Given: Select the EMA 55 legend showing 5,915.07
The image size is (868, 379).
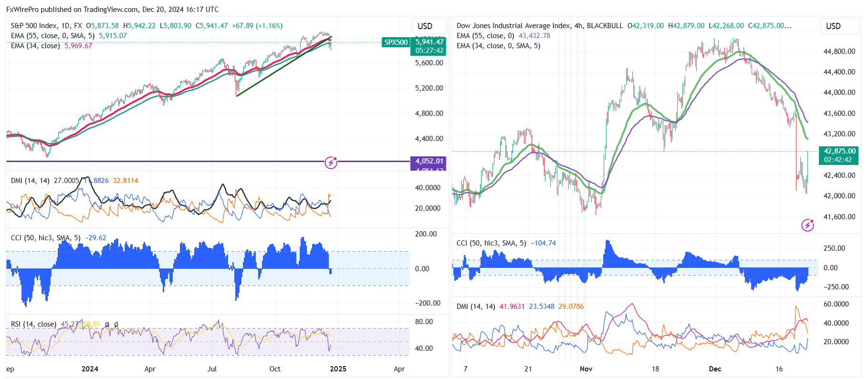Looking at the screenshot, I should point(69,36).
